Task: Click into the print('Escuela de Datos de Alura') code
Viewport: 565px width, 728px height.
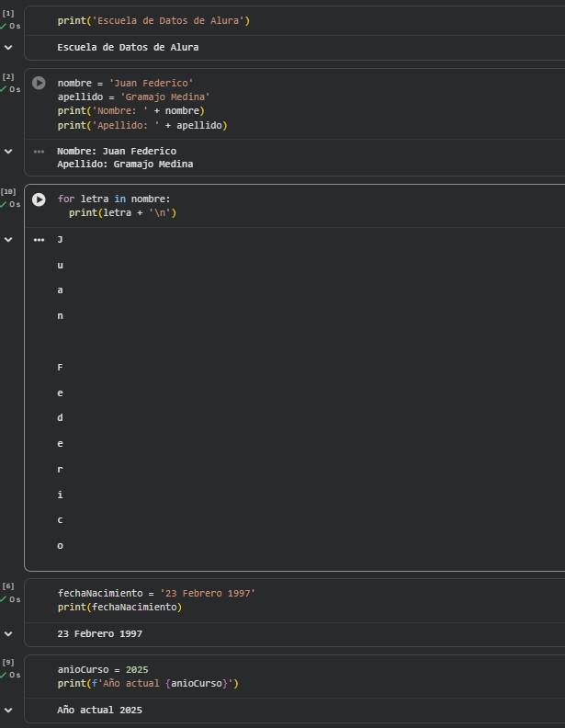Action: tap(153, 20)
